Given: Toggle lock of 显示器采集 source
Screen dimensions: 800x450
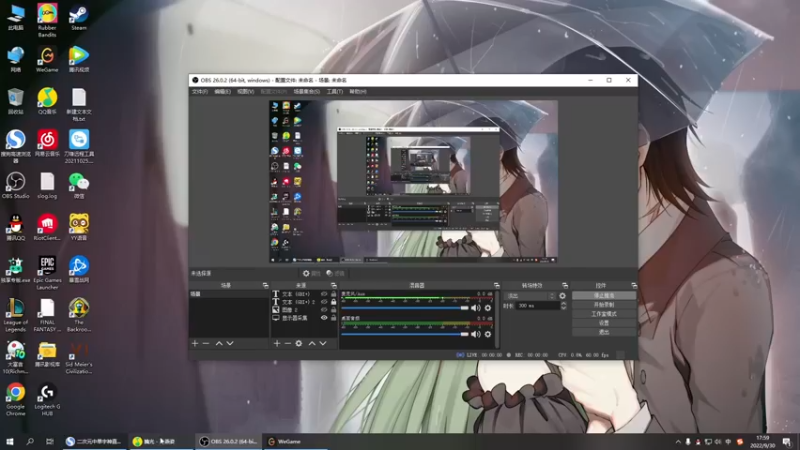Looking at the screenshot, I should (334, 318).
